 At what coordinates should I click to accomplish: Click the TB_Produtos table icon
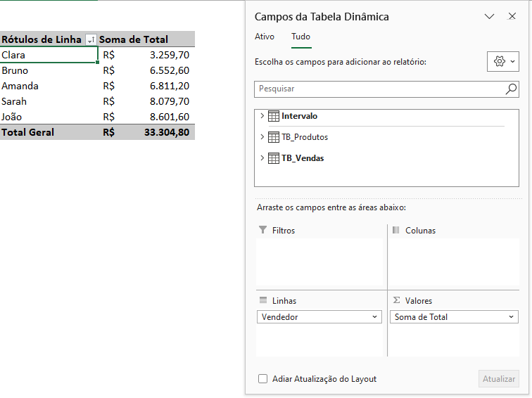pos(274,137)
